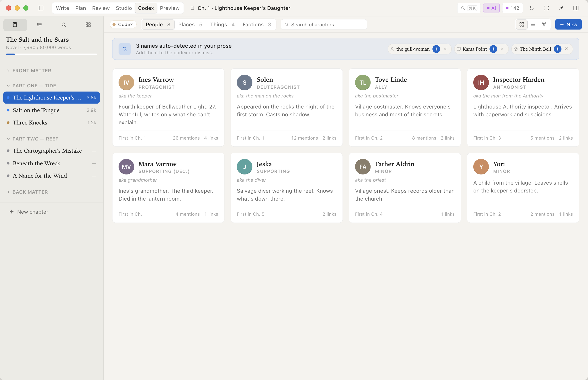Open the sidebar grid view icon
The image size is (588, 380).
click(88, 25)
